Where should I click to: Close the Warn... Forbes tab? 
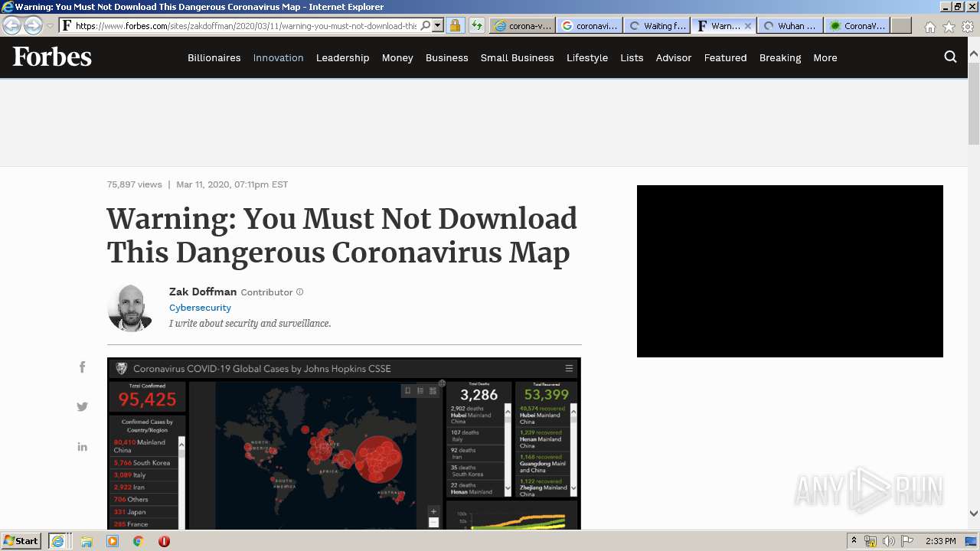(x=748, y=25)
